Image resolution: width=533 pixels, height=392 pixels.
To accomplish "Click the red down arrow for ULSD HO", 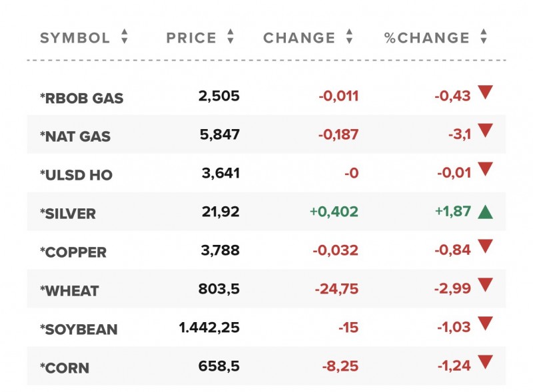I will [x=485, y=170].
